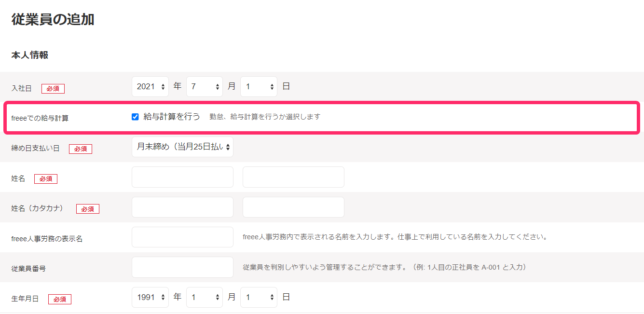644x314 pixels.
Task: Open the 生年月日 month dropdown
Action: pos(205,298)
